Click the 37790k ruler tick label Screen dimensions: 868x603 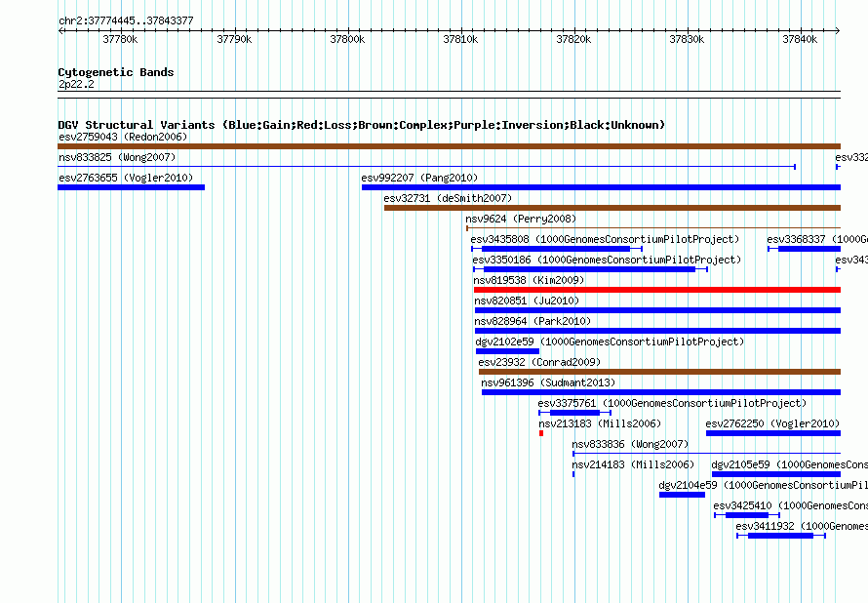234,39
